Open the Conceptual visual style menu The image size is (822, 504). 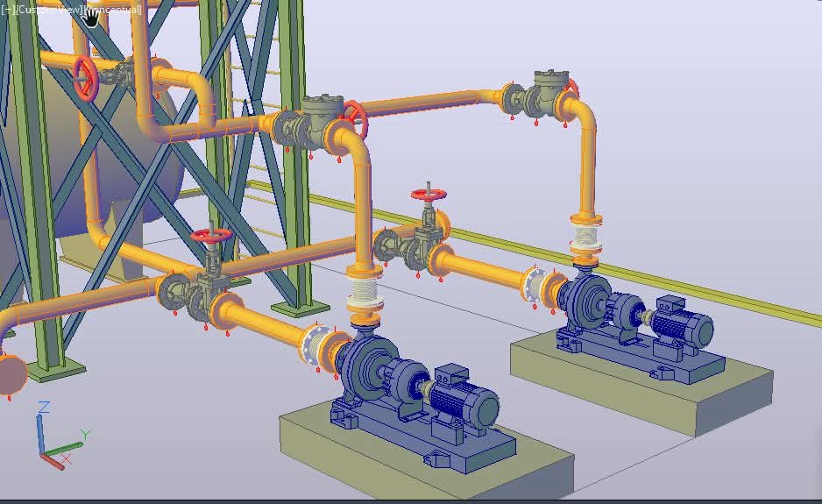pos(114,10)
